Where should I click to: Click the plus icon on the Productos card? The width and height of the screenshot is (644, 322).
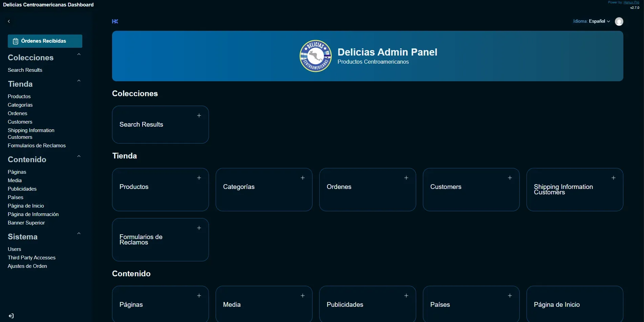pos(199,178)
